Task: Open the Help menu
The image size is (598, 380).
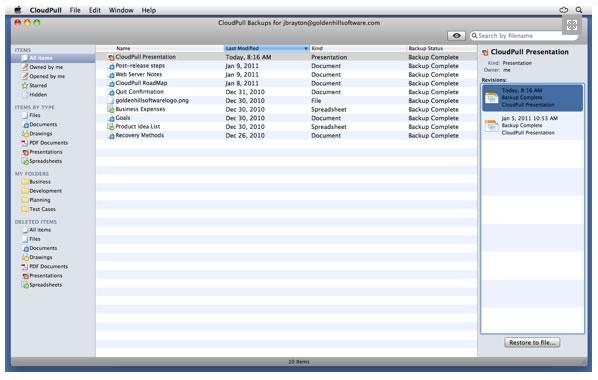Action: [149, 10]
